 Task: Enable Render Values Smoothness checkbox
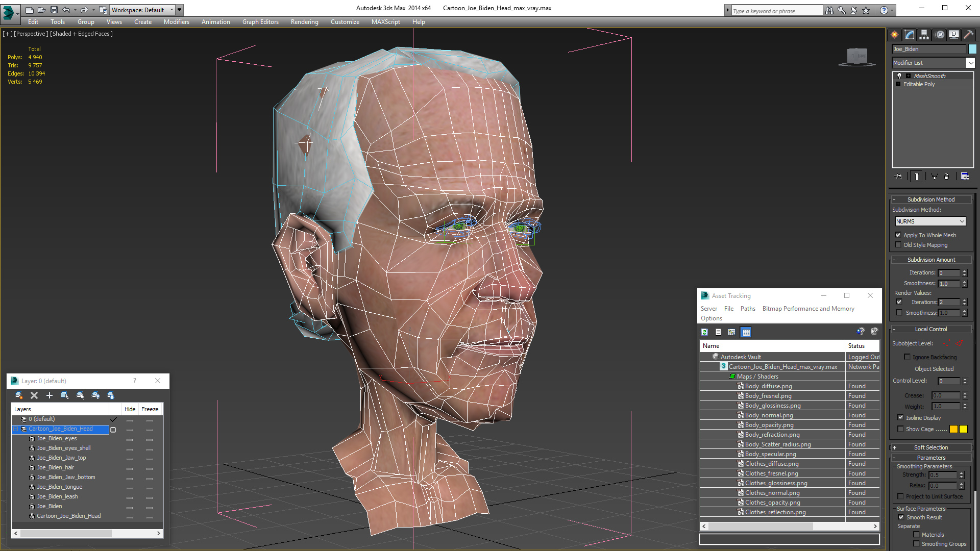899,313
